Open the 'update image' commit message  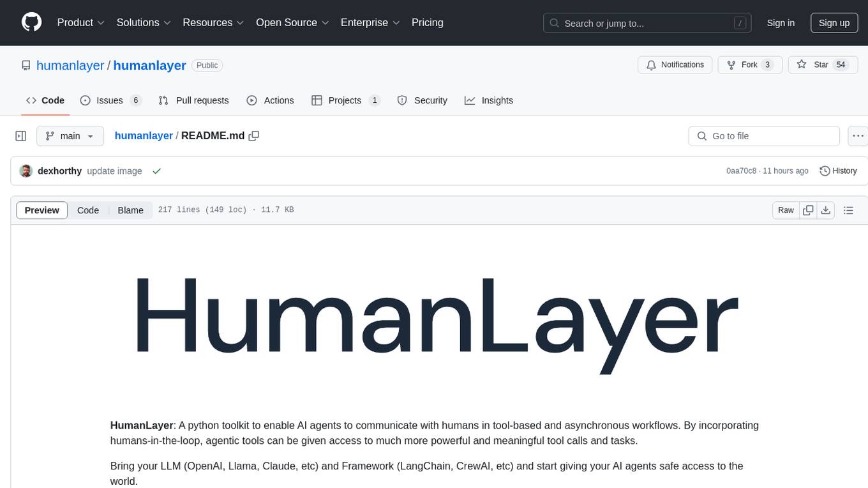coord(114,171)
